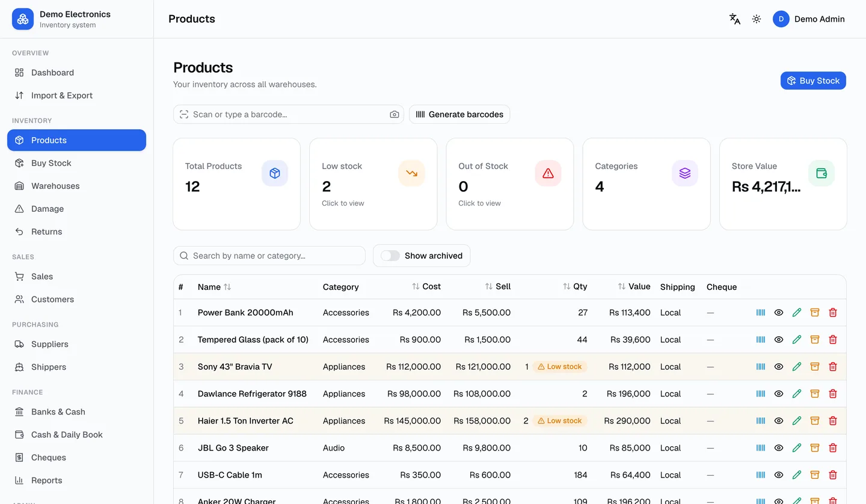View Haier 1.5 Ton Inverter AC with eye icon
This screenshot has height=504, width=866.
click(x=779, y=421)
